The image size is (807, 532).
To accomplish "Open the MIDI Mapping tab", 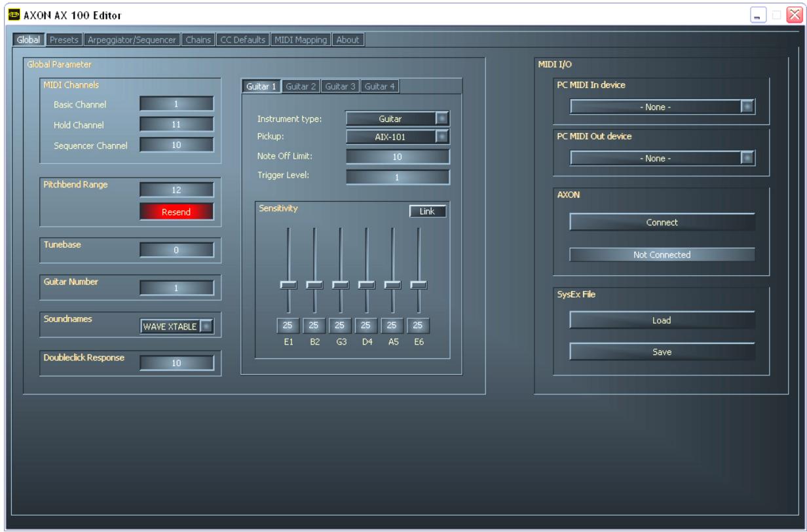I will pyautogui.click(x=301, y=40).
